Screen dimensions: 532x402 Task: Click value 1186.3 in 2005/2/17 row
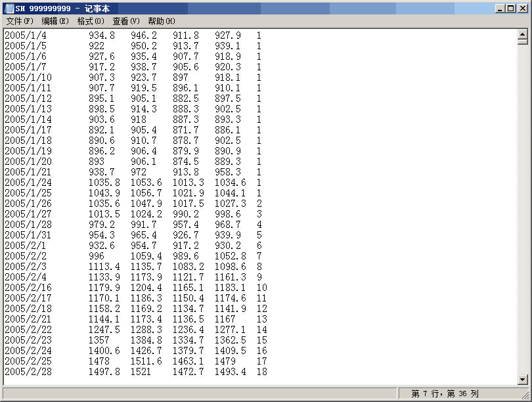(x=146, y=298)
